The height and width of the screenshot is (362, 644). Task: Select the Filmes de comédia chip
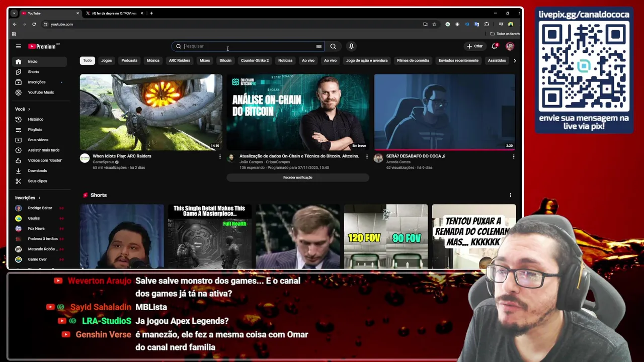coord(413,60)
